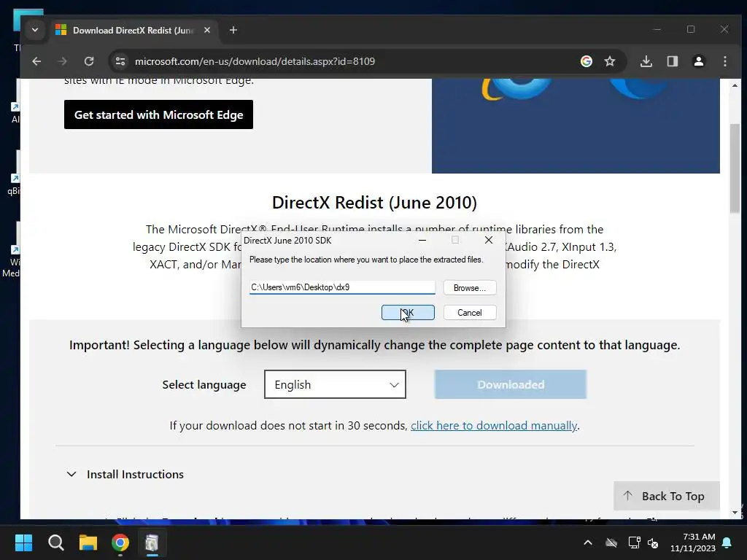The width and height of the screenshot is (747, 560).
Task: Click the OneDrive tray icon
Action: point(611,542)
